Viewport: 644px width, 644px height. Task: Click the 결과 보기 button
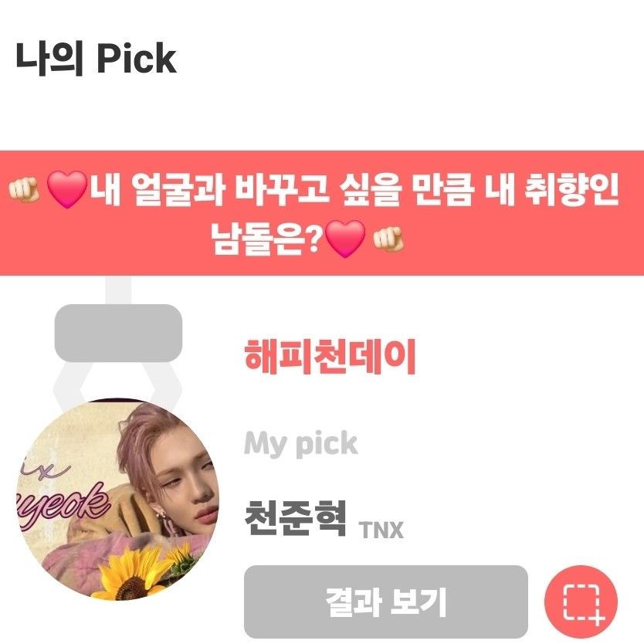[385, 602]
